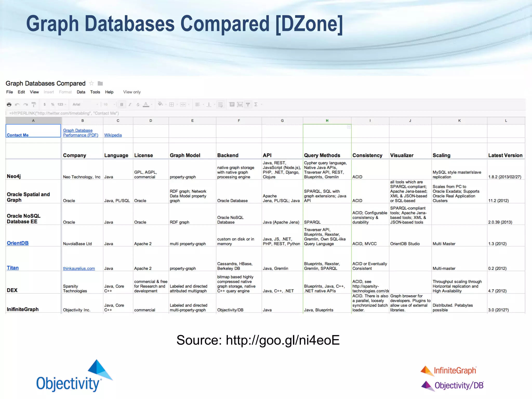Click the Insert comment icon
The width and height of the screenshot is (532, 399).
click(x=232, y=104)
